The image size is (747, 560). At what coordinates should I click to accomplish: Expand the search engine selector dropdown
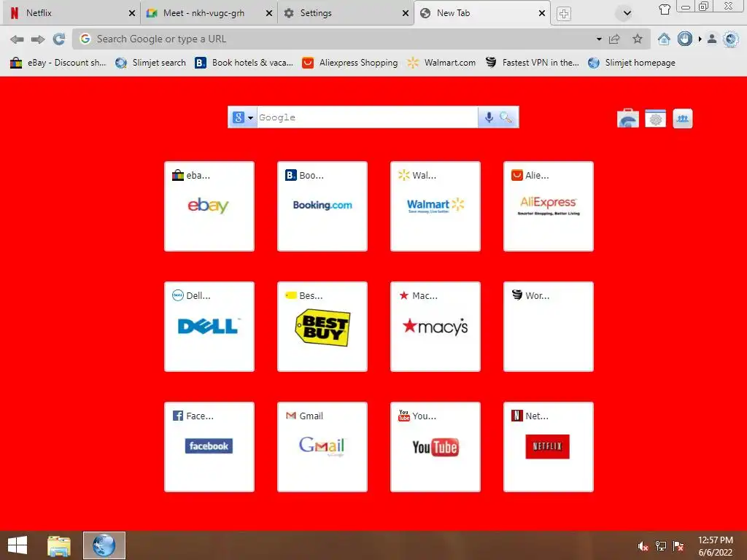pyautogui.click(x=250, y=117)
